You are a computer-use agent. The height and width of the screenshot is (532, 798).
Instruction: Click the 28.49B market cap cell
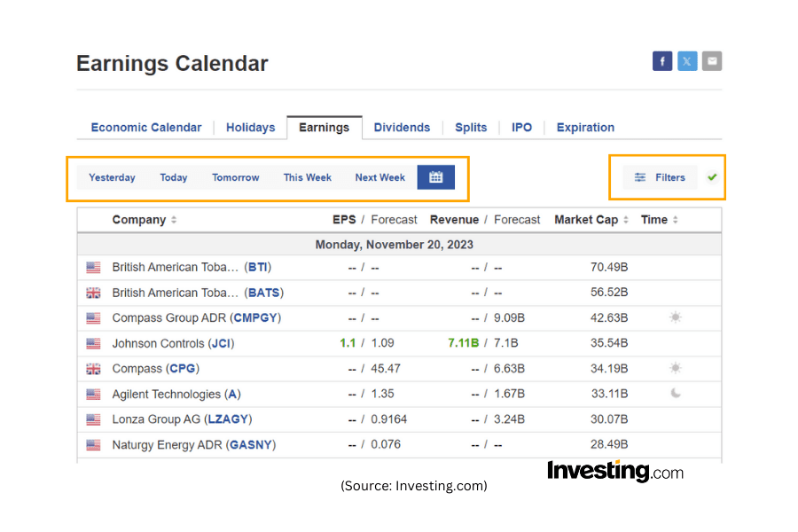coord(609,444)
